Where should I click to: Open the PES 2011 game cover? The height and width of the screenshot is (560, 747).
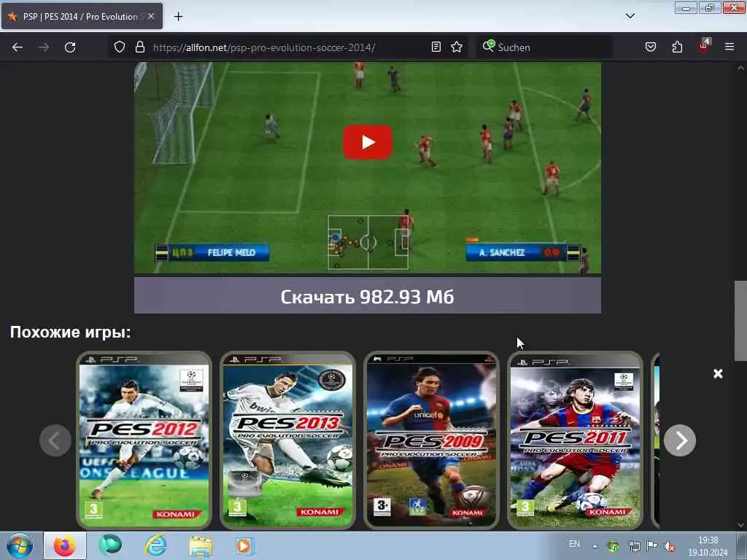tap(576, 440)
